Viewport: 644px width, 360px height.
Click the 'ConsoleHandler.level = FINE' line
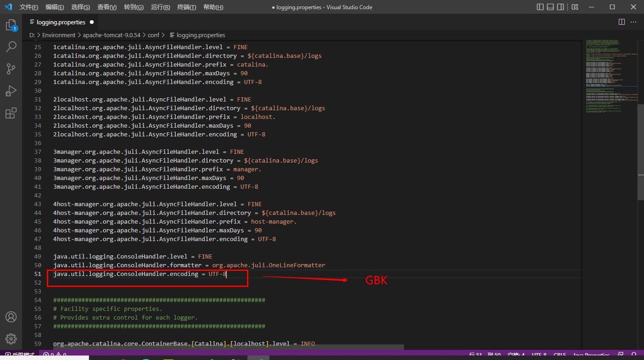click(133, 257)
